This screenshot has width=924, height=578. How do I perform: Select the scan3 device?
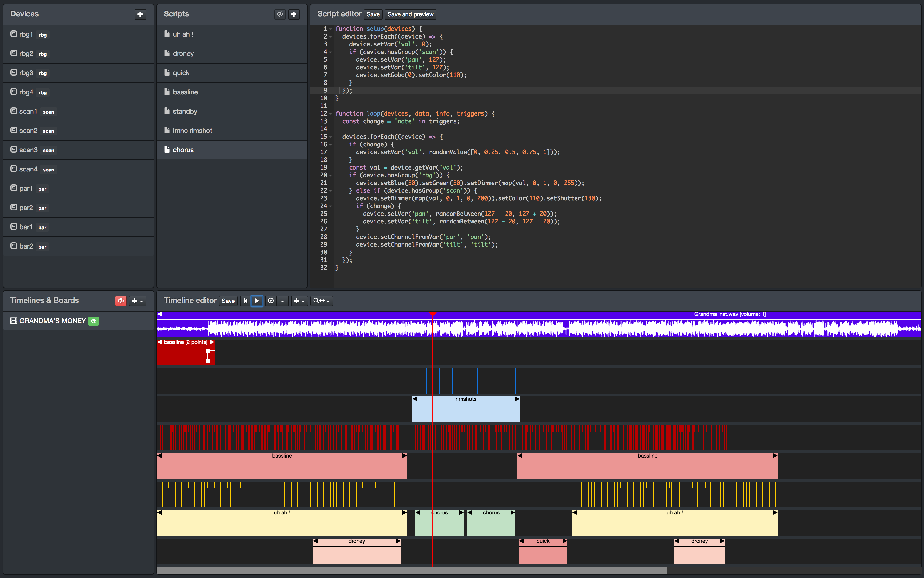click(78, 150)
